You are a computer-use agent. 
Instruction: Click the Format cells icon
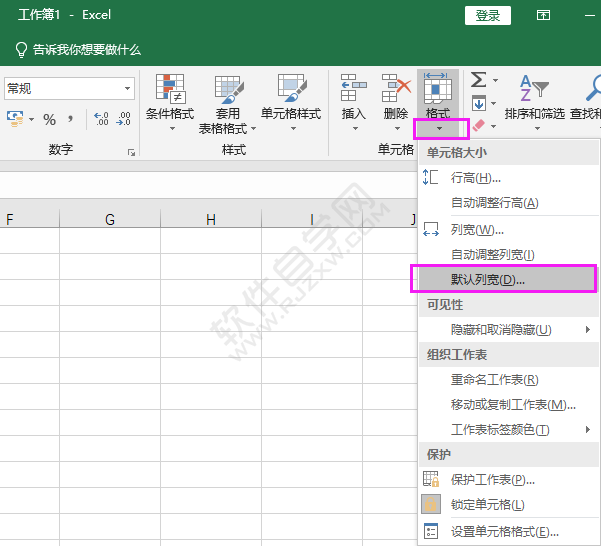pyautogui.click(x=437, y=88)
